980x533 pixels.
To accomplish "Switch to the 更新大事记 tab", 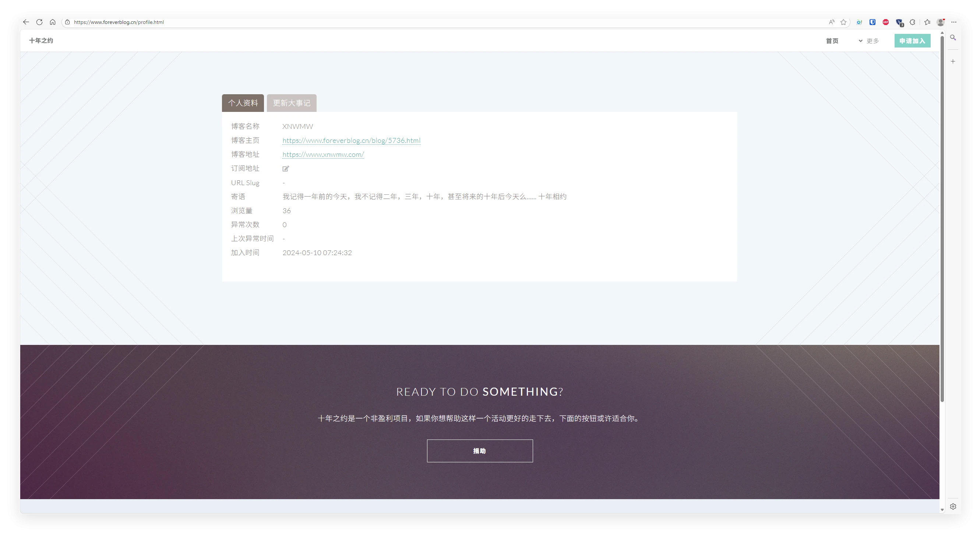I will pyautogui.click(x=292, y=103).
